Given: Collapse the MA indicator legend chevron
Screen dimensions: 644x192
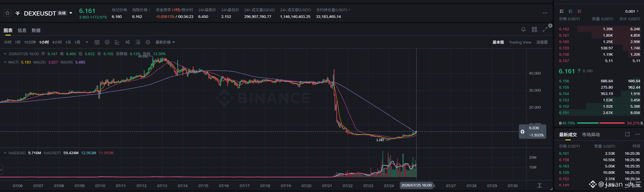Looking at the screenshot, I should (x=5, y=62).
